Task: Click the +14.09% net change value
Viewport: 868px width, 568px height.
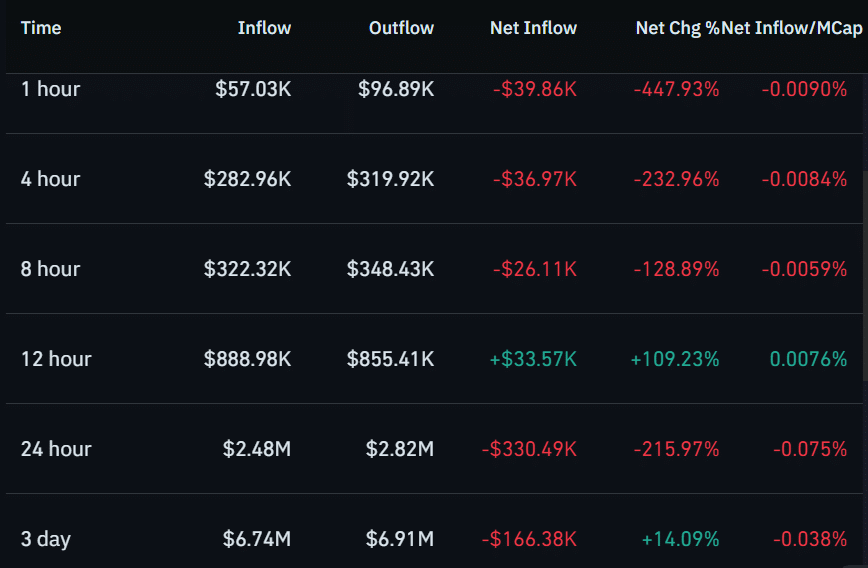Action: tap(680, 539)
